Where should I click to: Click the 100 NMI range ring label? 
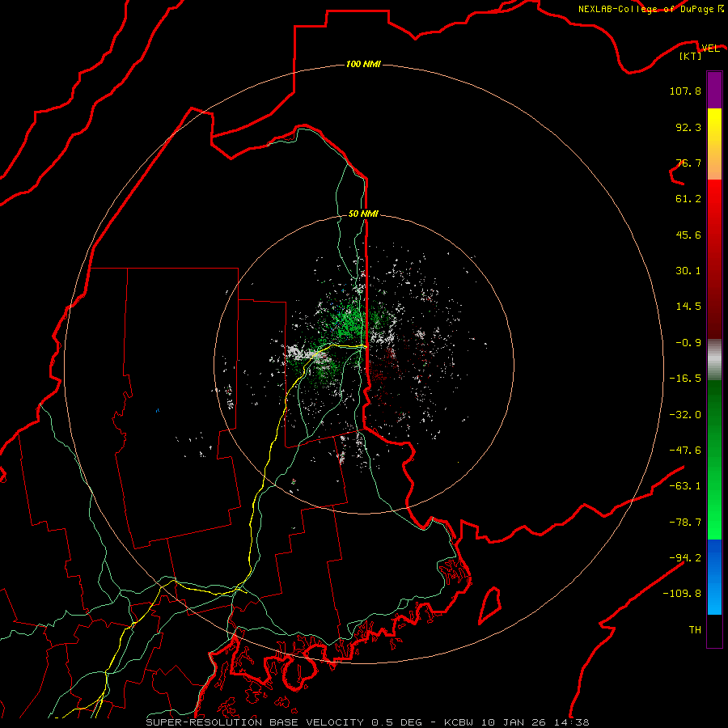click(363, 64)
